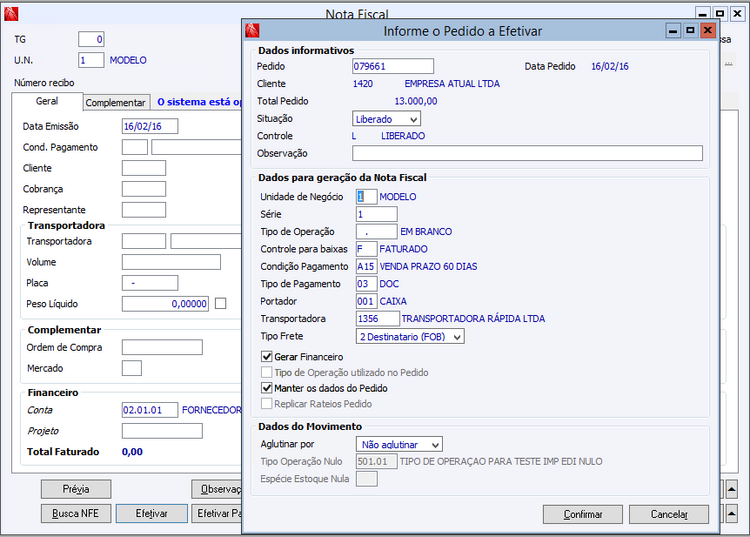
Task: Click the Tipo de Operação field
Action: (376, 231)
